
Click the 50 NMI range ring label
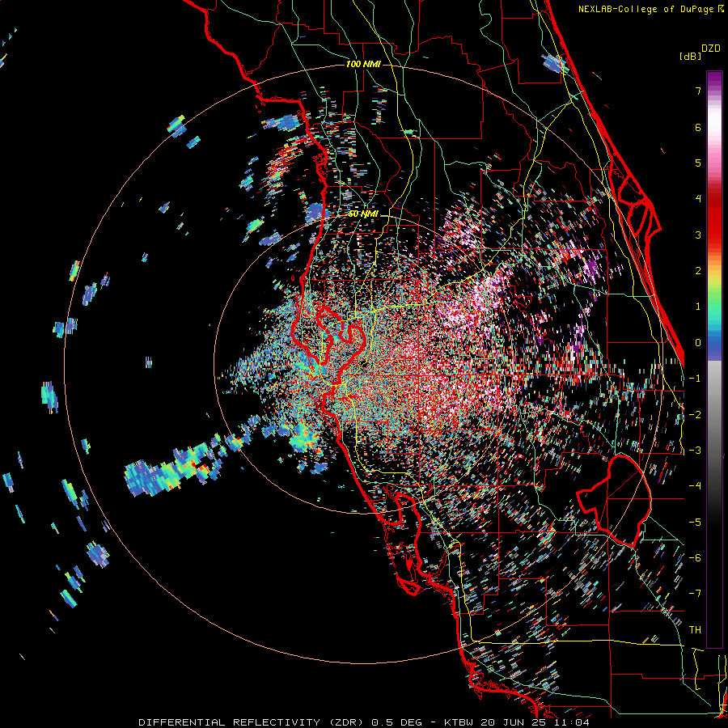click(363, 214)
